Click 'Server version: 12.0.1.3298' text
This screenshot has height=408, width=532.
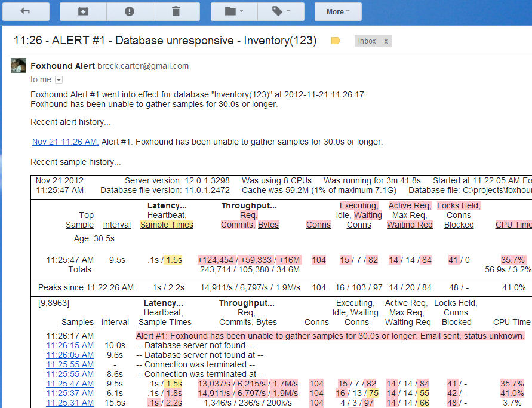[x=177, y=180]
